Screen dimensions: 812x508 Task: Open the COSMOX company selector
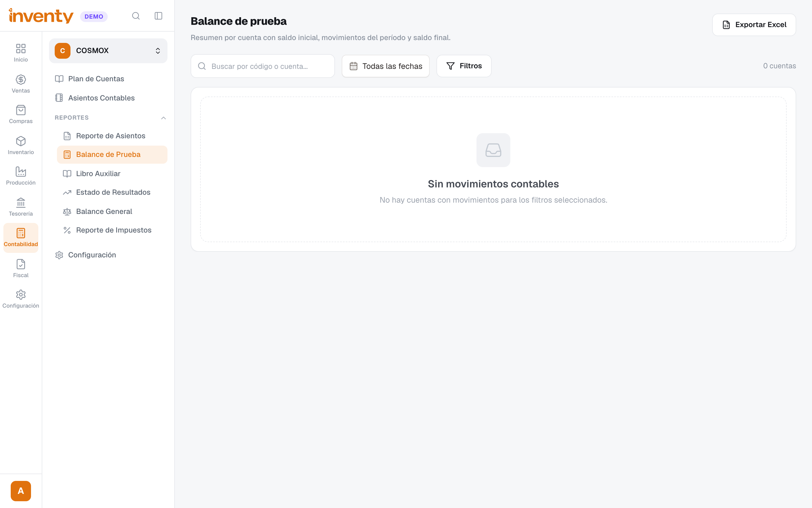click(x=108, y=51)
